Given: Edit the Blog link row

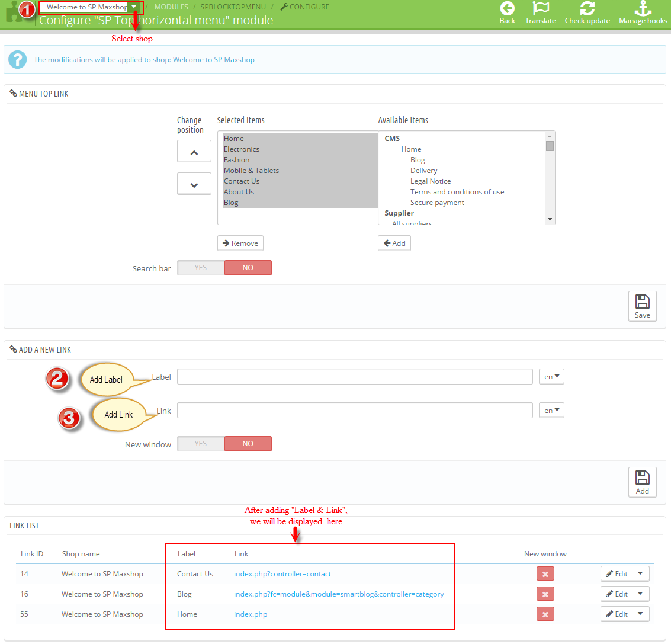Looking at the screenshot, I should [617, 594].
